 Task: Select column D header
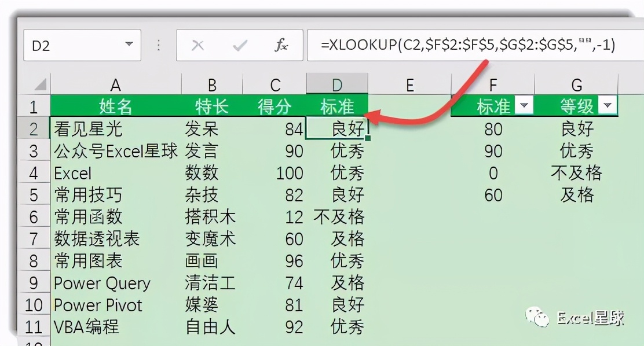pos(337,83)
